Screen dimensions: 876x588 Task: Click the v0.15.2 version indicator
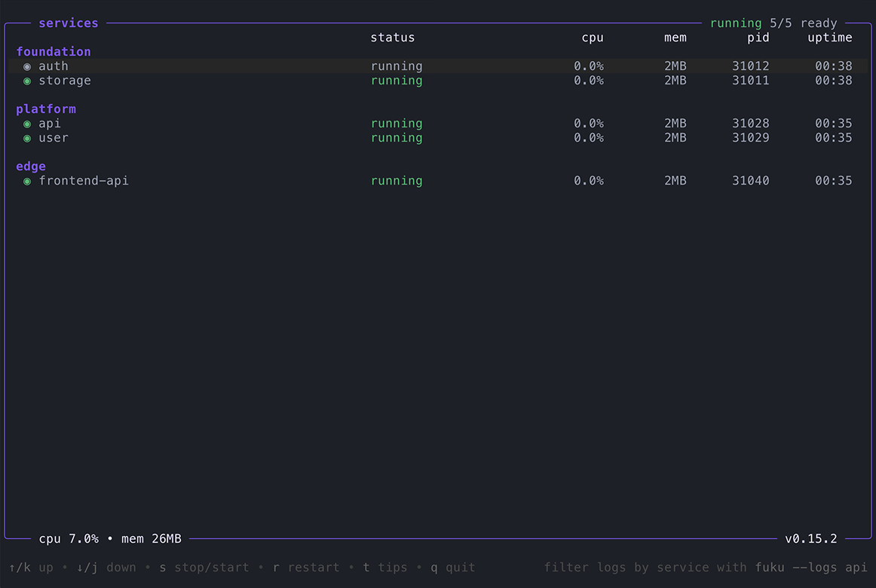click(812, 538)
